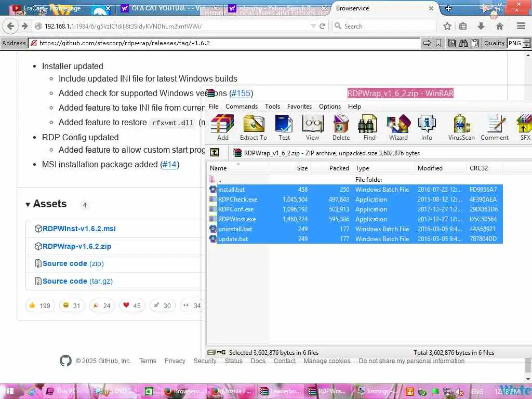This screenshot has height=399, width=532.
Task: Click thumbs up reaction 199
Action: 40,305
